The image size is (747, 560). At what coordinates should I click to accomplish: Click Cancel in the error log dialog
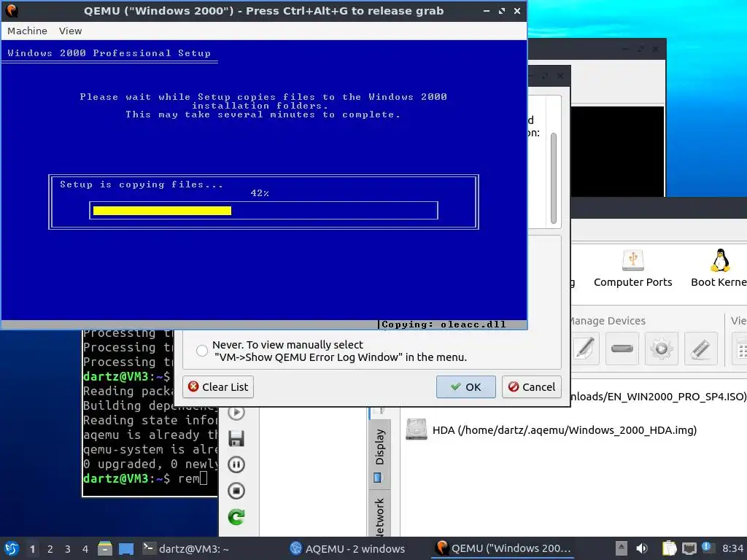click(x=531, y=386)
